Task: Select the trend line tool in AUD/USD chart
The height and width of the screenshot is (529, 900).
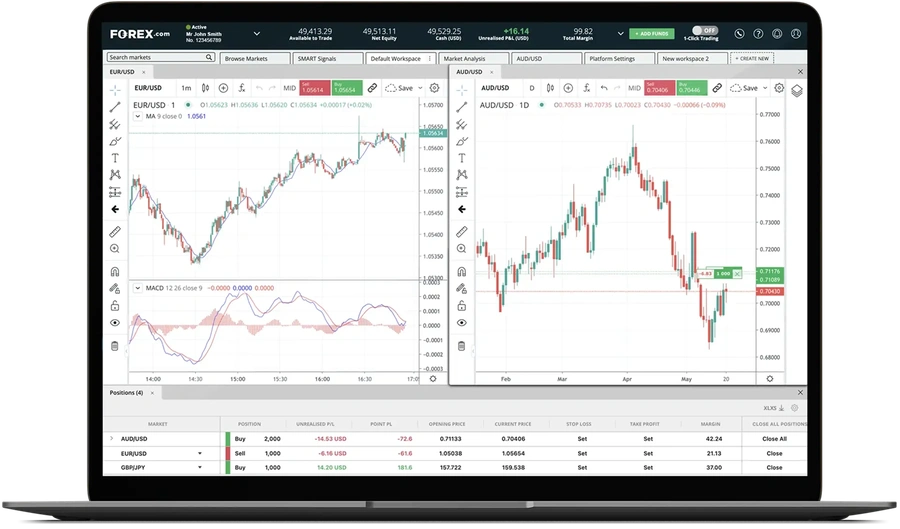Action: pyautogui.click(x=461, y=107)
